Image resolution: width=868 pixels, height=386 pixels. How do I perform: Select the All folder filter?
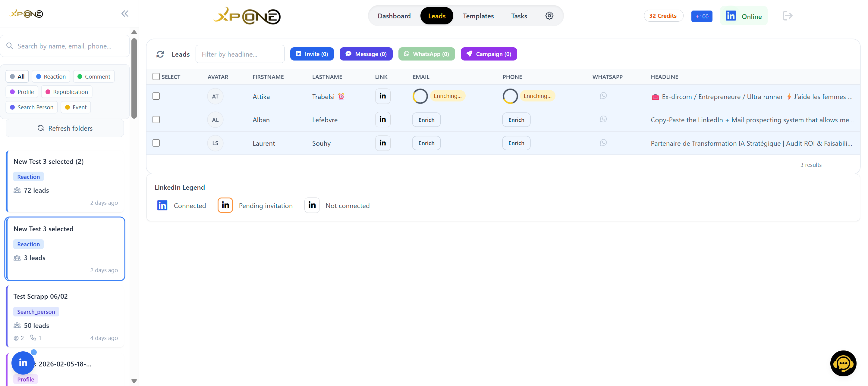click(x=17, y=76)
